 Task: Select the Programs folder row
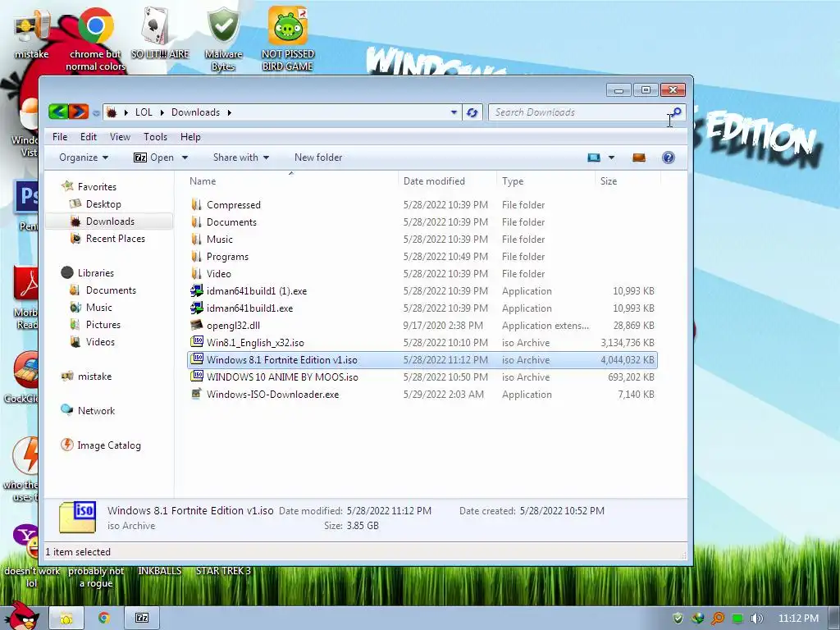422,257
